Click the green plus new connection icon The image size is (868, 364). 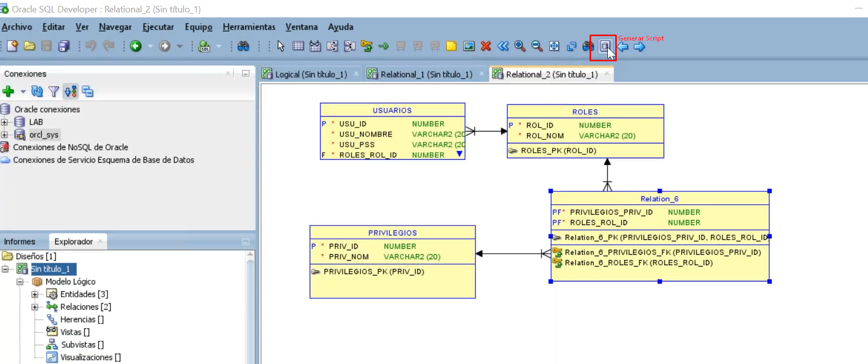pyautogui.click(x=8, y=91)
